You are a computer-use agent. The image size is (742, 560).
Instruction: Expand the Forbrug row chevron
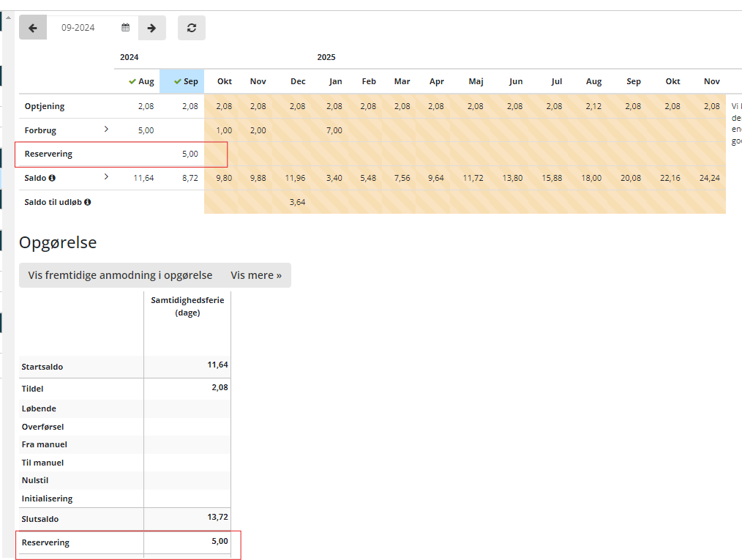tap(106, 130)
